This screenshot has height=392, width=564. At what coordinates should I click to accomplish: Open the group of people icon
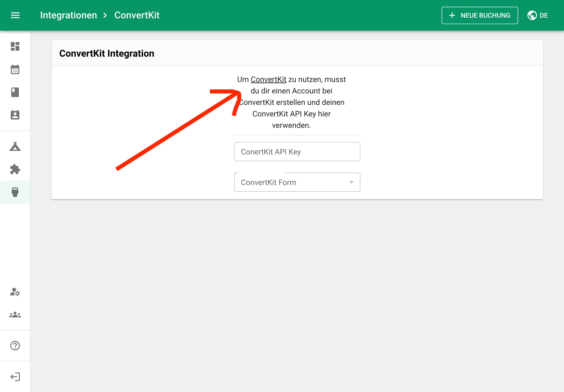click(15, 315)
